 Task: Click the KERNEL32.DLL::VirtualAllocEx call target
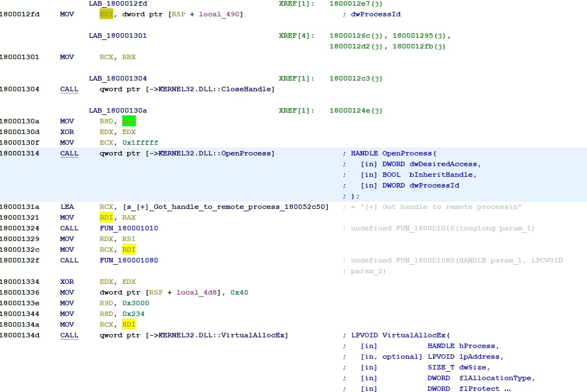point(223,335)
